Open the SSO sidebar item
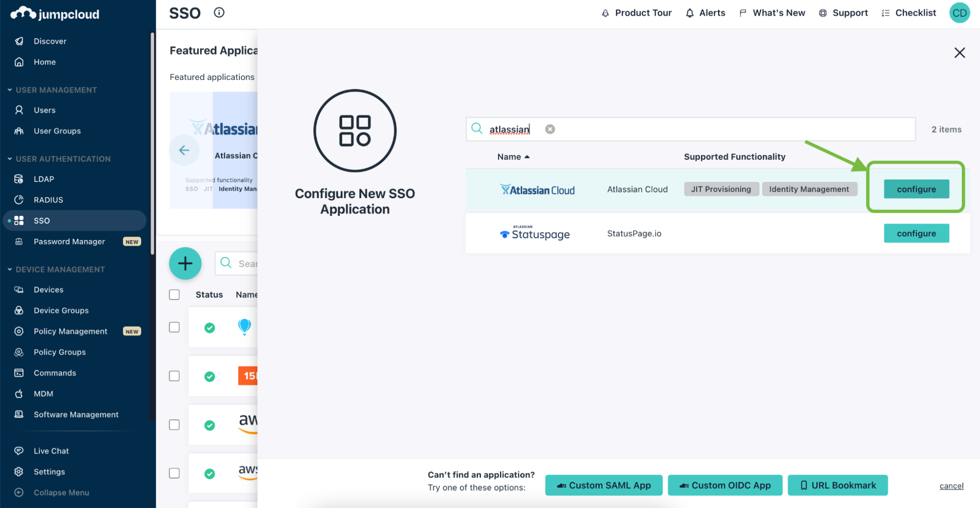Image resolution: width=980 pixels, height=508 pixels. [x=75, y=221]
